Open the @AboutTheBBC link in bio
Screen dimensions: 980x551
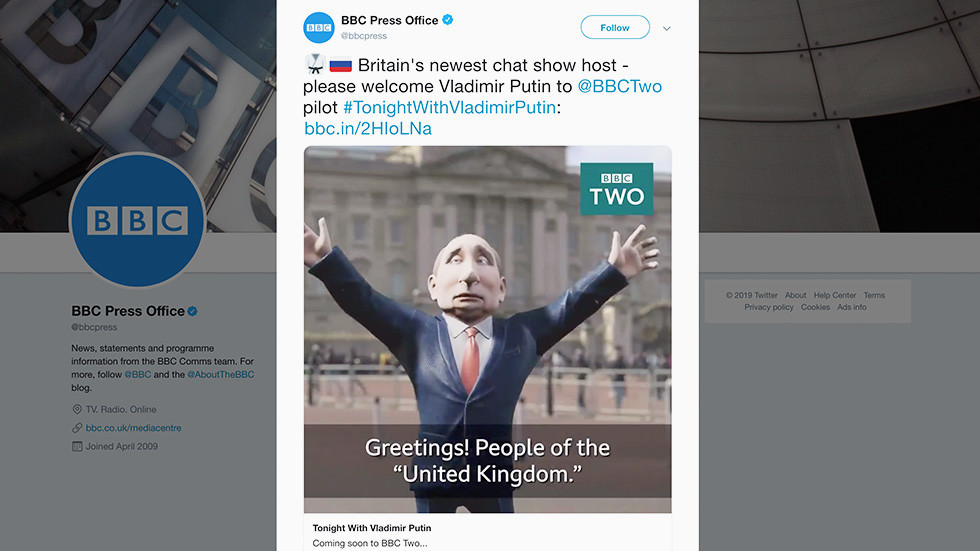pyautogui.click(x=221, y=374)
